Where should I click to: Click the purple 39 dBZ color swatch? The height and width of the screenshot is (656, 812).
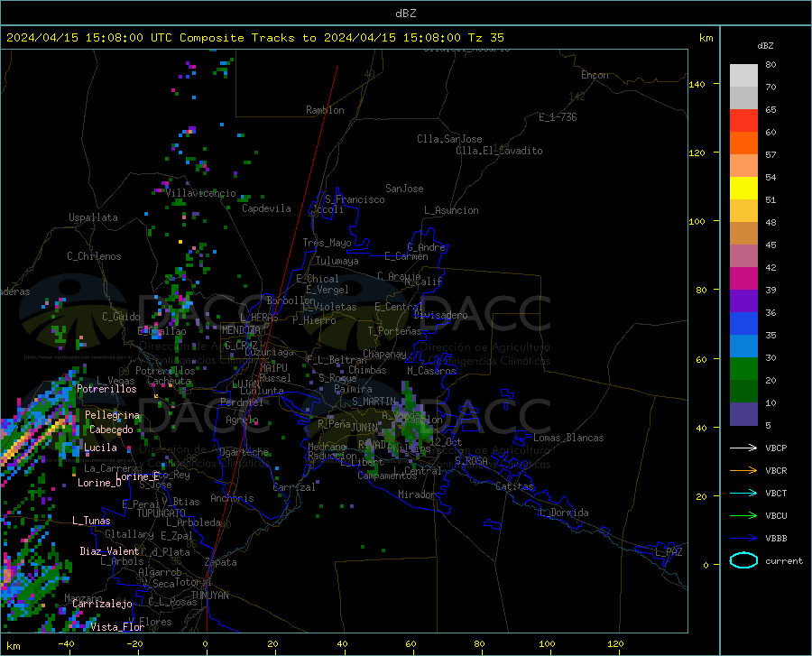[743, 301]
